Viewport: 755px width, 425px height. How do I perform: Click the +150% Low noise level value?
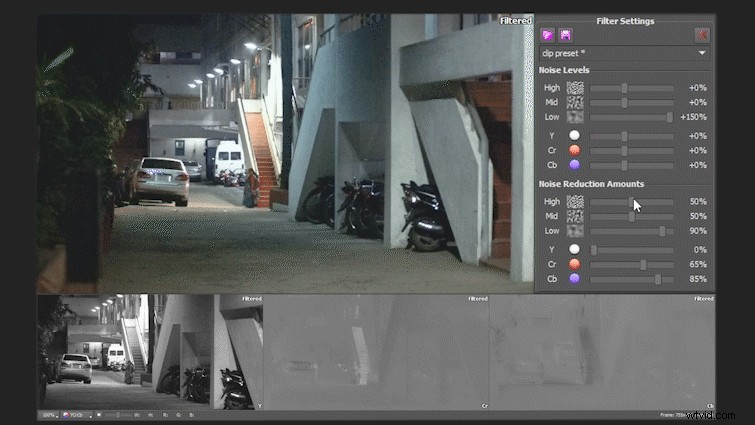(693, 117)
